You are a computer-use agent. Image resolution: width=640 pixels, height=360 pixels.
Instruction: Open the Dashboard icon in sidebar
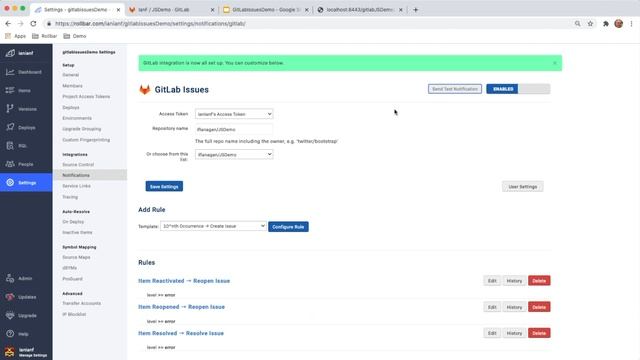coord(10,72)
